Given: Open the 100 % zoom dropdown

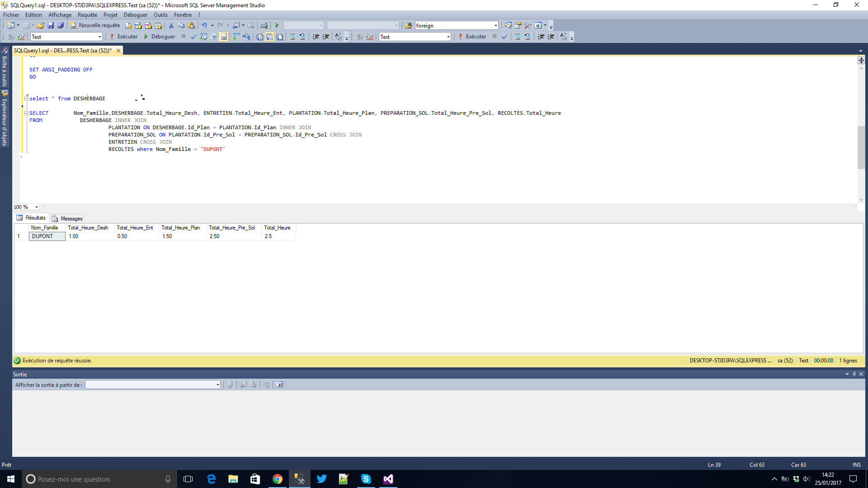Looking at the screenshot, I should pyautogui.click(x=37, y=207).
